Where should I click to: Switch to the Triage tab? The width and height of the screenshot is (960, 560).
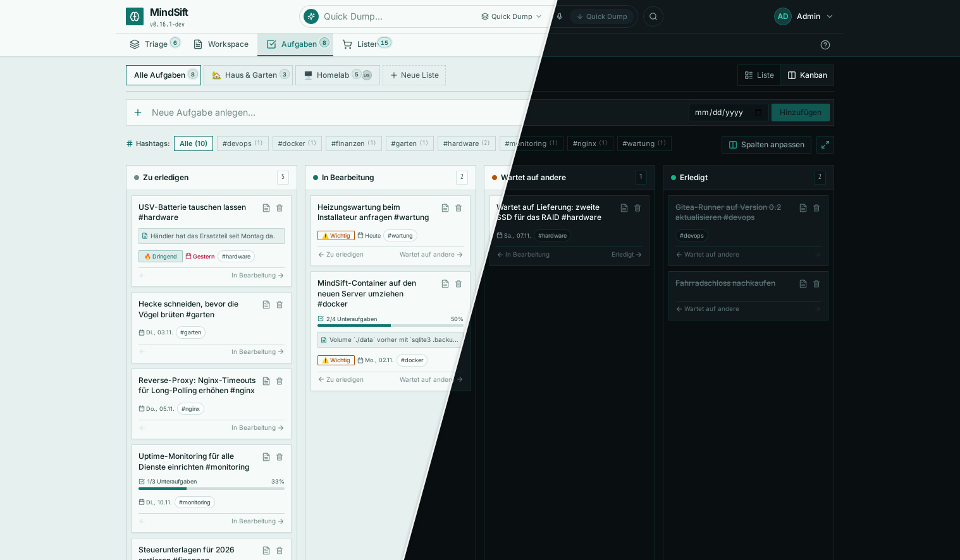click(155, 44)
